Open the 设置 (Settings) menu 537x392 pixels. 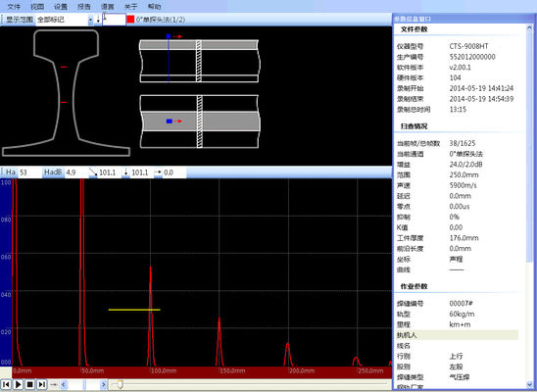coord(61,6)
